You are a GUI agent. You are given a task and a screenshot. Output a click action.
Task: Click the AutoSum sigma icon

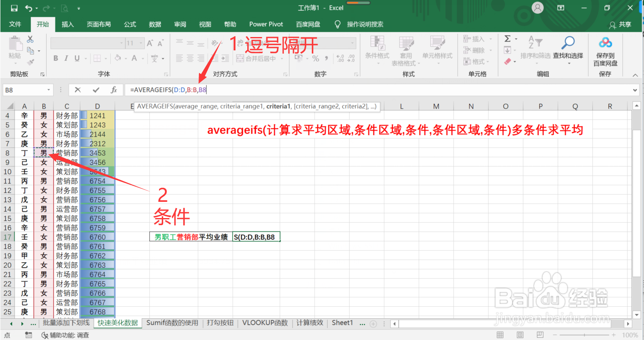tap(507, 39)
